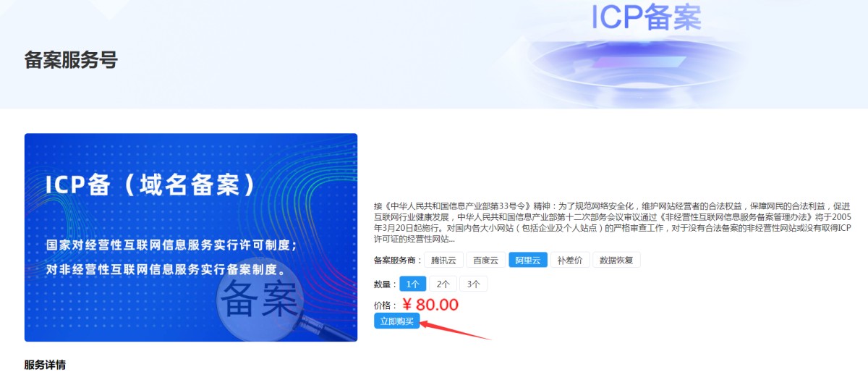Click the red arrow pointing at 立即购买

click(x=456, y=330)
